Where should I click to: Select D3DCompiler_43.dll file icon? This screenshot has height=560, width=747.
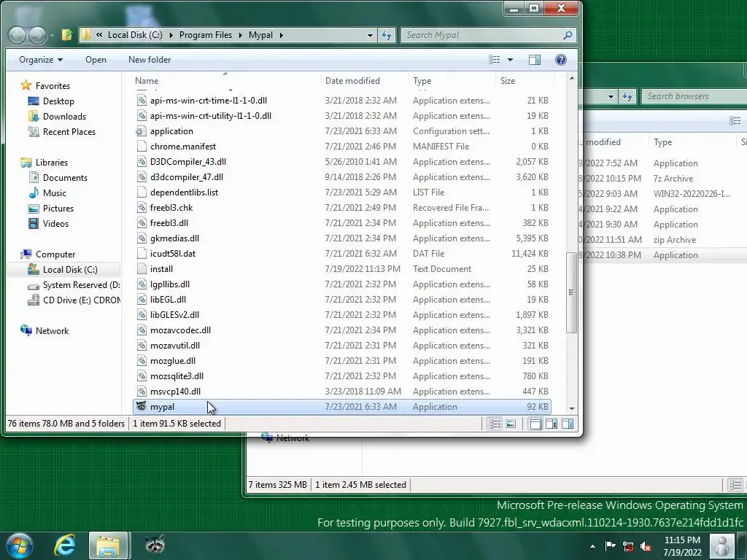[x=141, y=161]
